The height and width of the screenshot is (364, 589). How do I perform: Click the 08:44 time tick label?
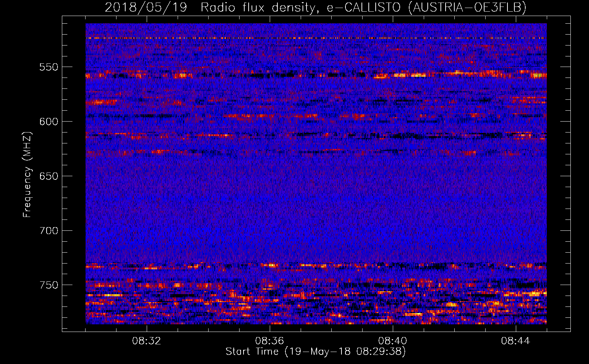516,341
